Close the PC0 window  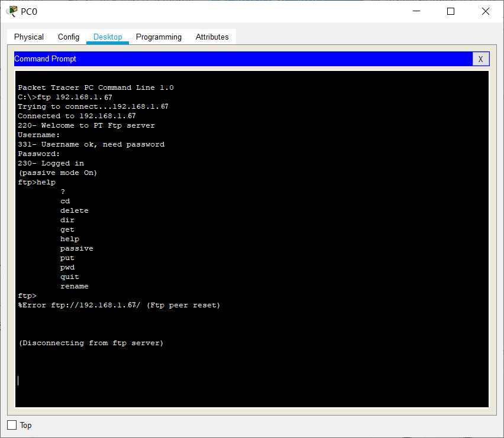(486, 11)
